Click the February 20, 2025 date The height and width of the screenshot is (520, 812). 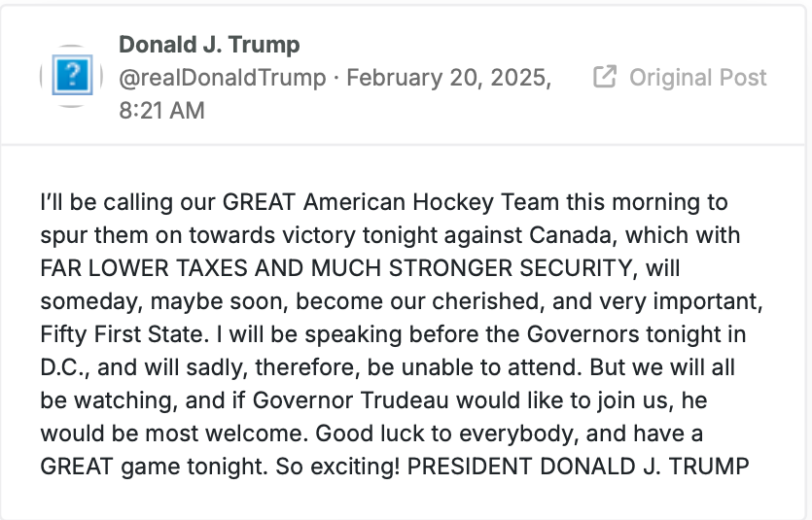click(x=449, y=78)
